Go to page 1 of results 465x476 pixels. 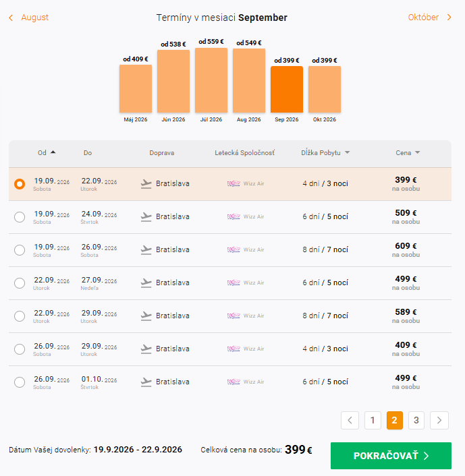(x=372, y=421)
